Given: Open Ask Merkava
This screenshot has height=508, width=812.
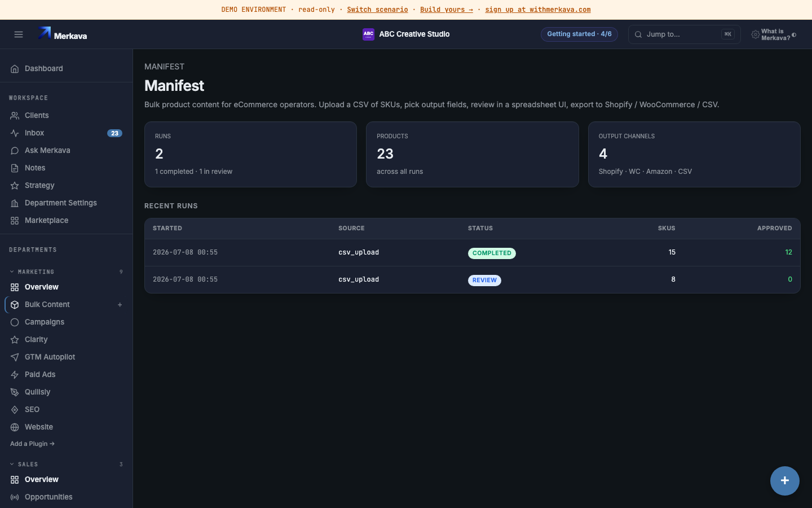Looking at the screenshot, I should pos(67,151).
